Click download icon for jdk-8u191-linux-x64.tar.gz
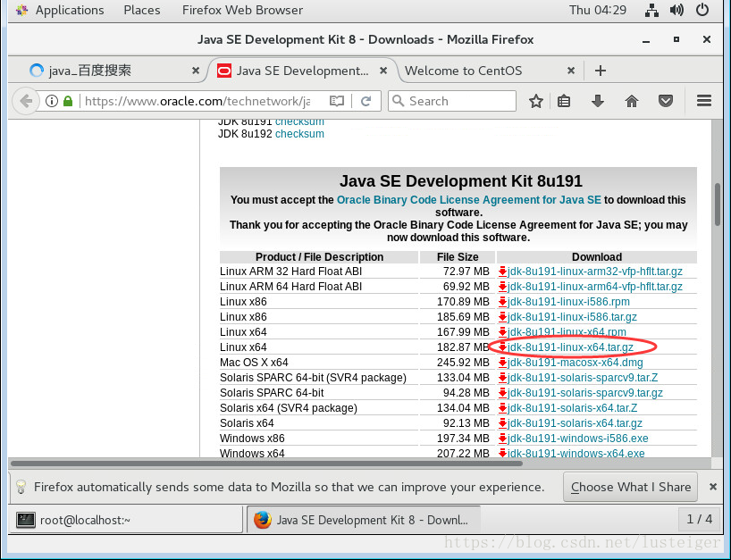This screenshot has height=560, width=731. coord(502,347)
